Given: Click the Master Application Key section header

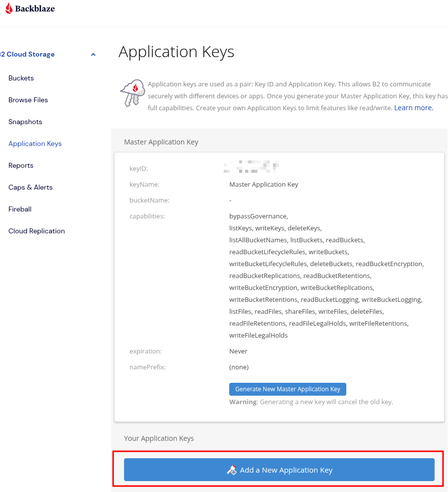Looking at the screenshot, I should 161,142.
